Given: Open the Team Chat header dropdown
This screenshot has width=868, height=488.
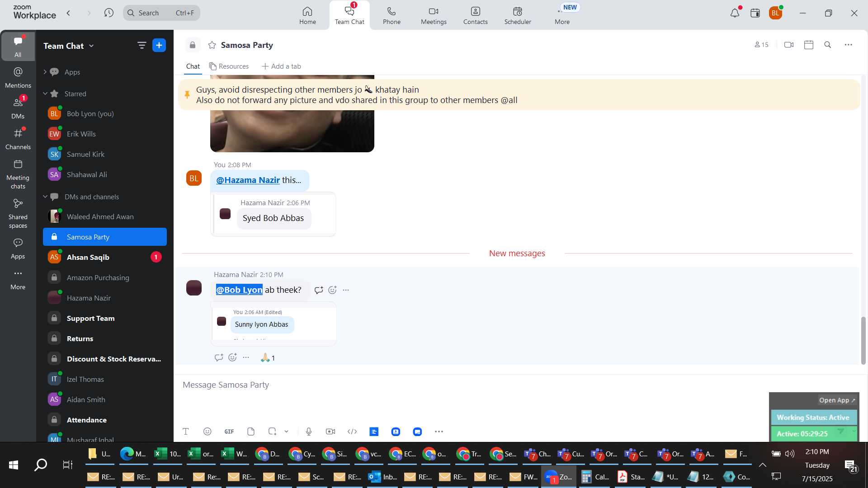Looking at the screenshot, I should [x=91, y=46].
